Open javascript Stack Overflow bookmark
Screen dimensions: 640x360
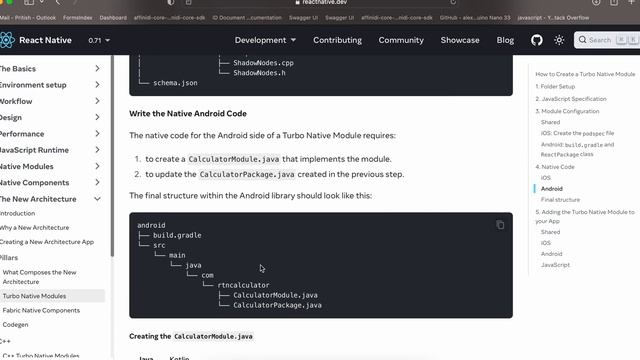pyautogui.click(x=553, y=18)
